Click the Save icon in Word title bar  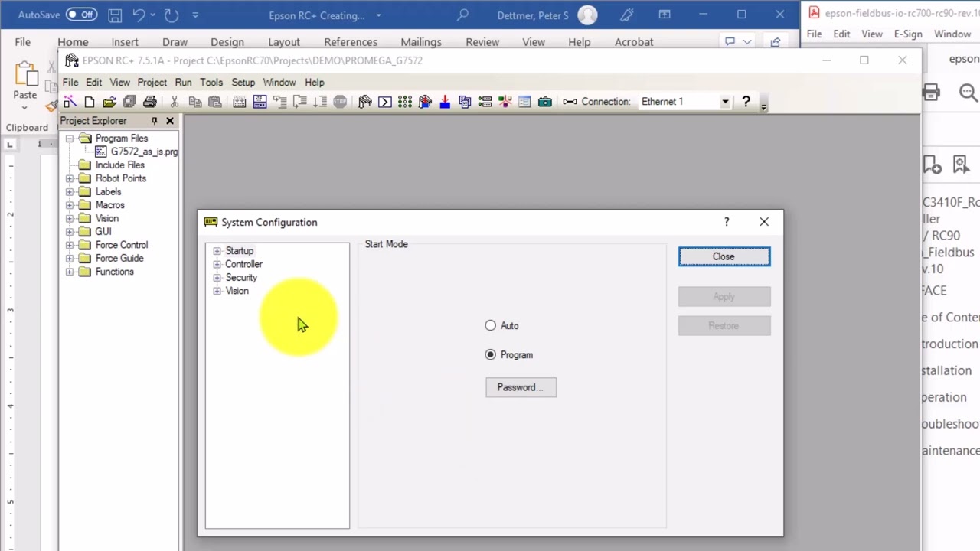(115, 15)
